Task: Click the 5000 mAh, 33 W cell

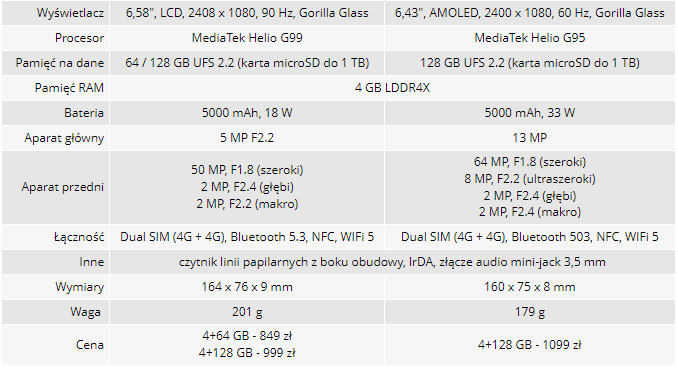Action: coord(530,113)
